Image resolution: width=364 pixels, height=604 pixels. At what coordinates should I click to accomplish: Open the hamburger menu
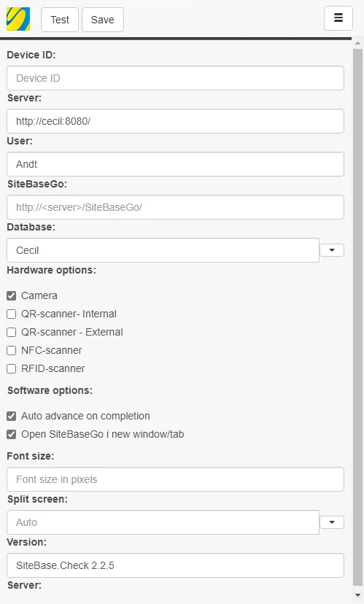click(x=338, y=18)
